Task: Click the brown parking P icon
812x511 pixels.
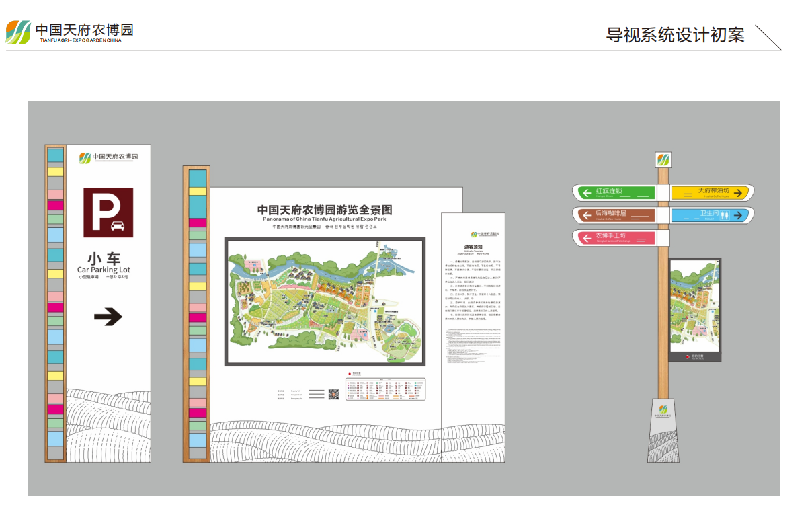Action: point(108,212)
